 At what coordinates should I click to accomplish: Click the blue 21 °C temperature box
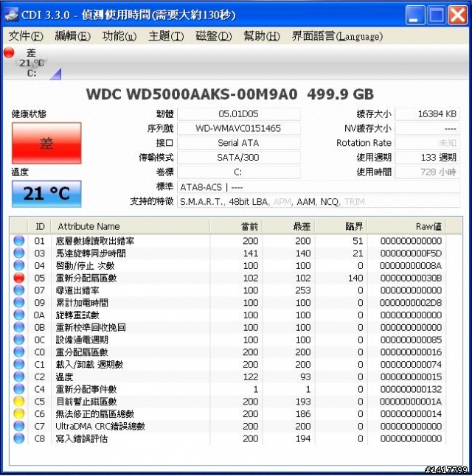coord(46,194)
